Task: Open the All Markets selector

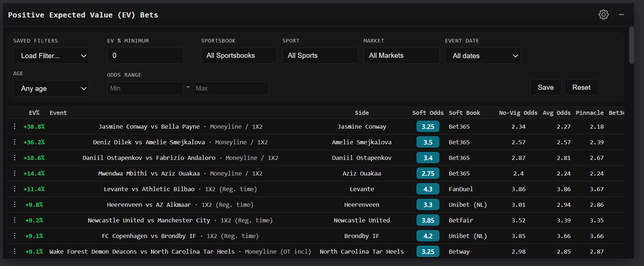Action: tap(402, 56)
